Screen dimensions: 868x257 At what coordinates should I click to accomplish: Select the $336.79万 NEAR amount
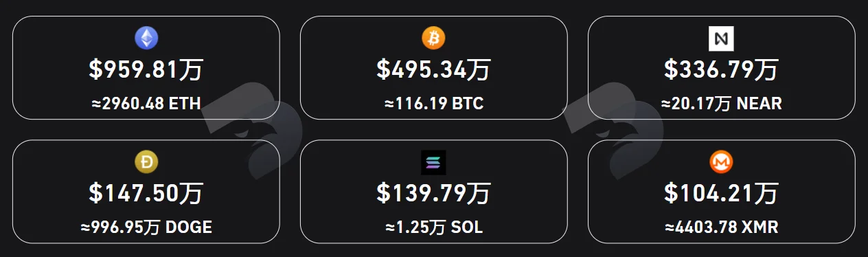click(721, 70)
